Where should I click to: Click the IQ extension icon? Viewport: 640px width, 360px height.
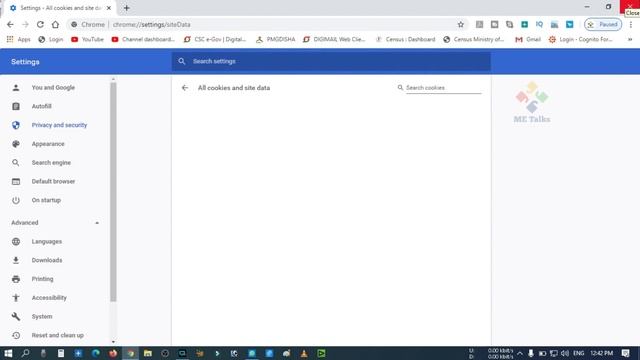point(539,24)
